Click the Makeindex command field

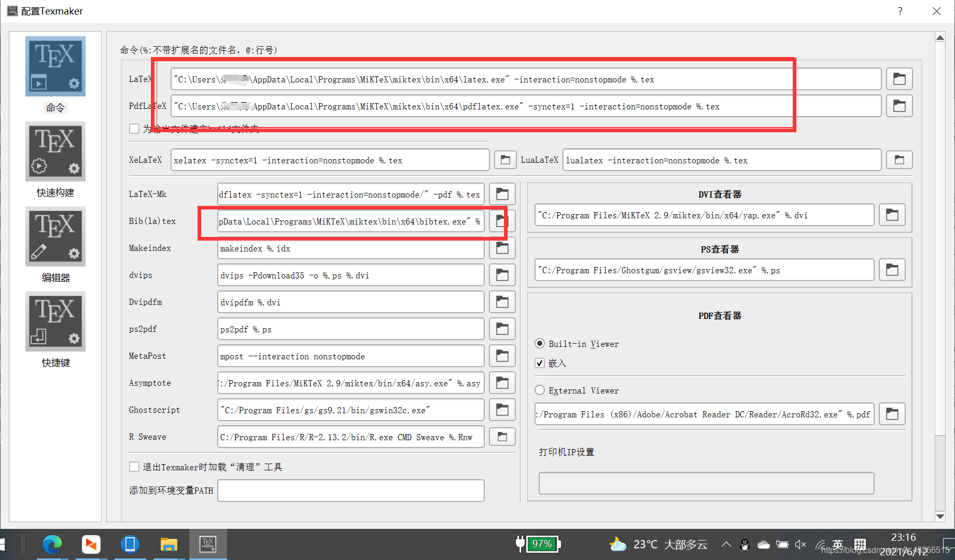click(x=350, y=248)
